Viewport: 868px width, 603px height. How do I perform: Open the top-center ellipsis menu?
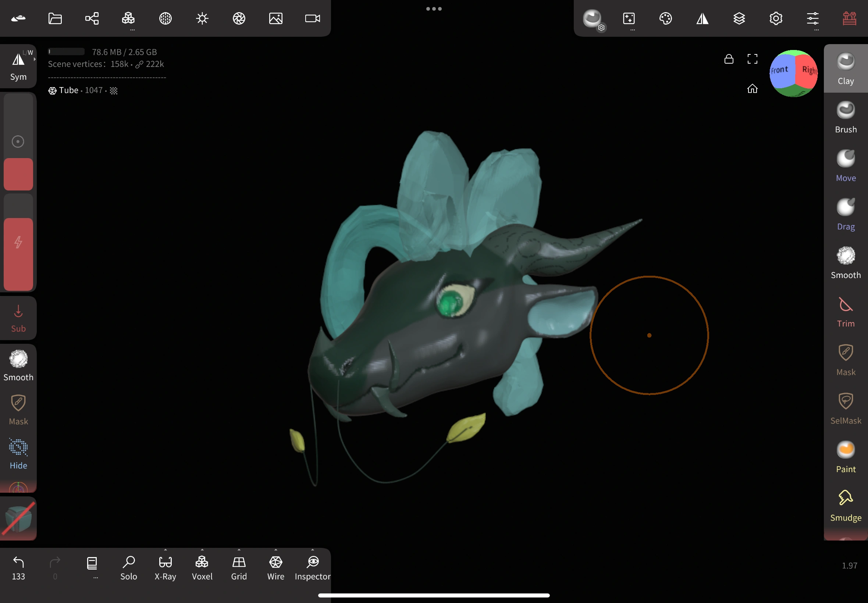point(433,8)
